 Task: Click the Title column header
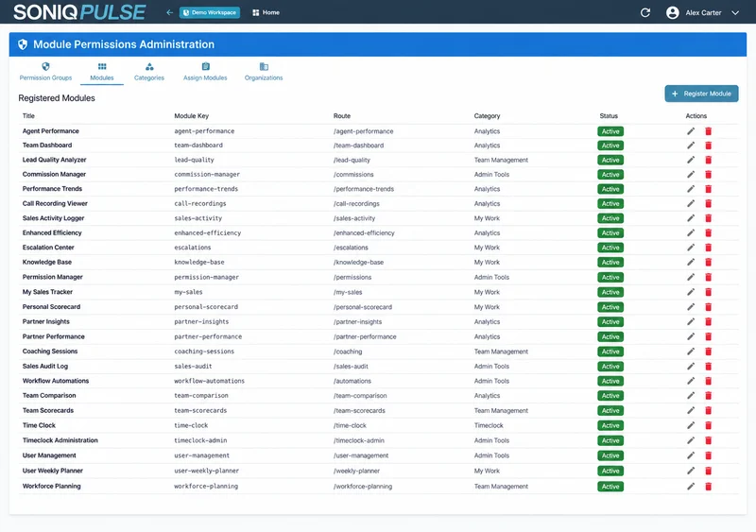(28, 116)
